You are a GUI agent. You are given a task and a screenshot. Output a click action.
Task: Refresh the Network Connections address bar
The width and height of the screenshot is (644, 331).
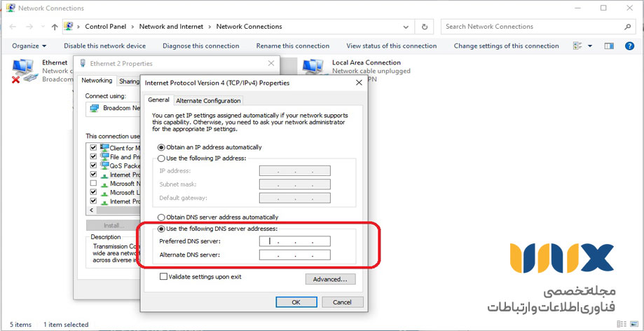[425, 27]
